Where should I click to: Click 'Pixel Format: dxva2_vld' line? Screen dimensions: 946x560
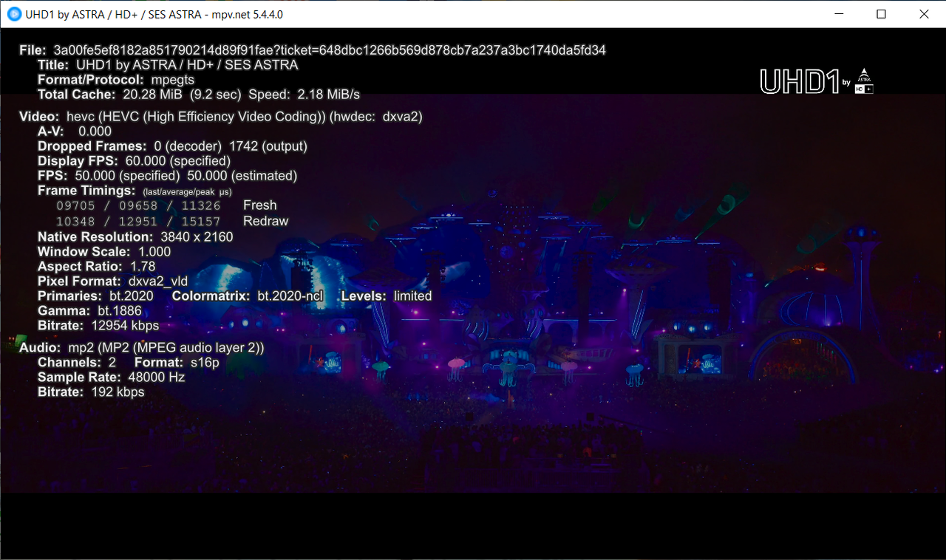tap(112, 281)
